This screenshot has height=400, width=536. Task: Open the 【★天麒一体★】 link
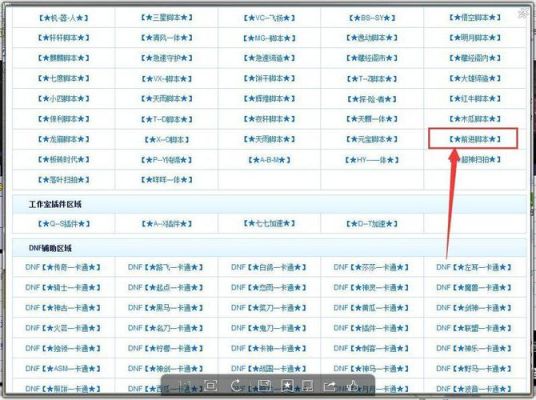pyautogui.click(x=372, y=119)
